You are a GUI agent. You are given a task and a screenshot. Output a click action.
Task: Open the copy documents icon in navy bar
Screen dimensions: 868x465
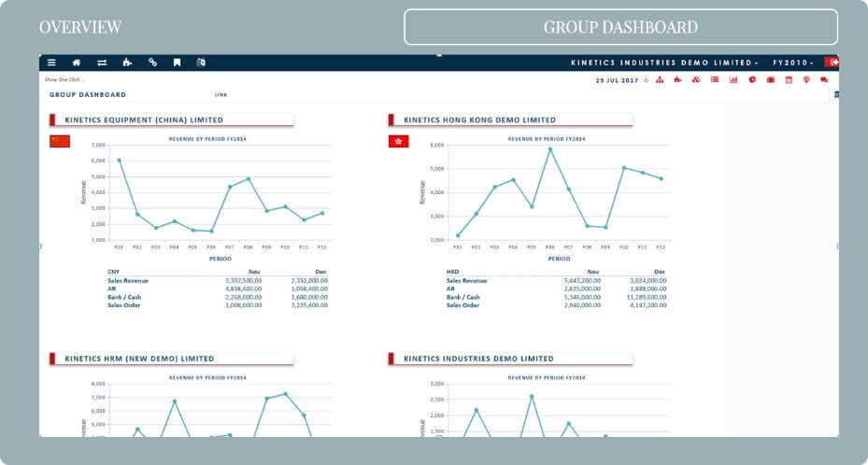click(201, 63)
